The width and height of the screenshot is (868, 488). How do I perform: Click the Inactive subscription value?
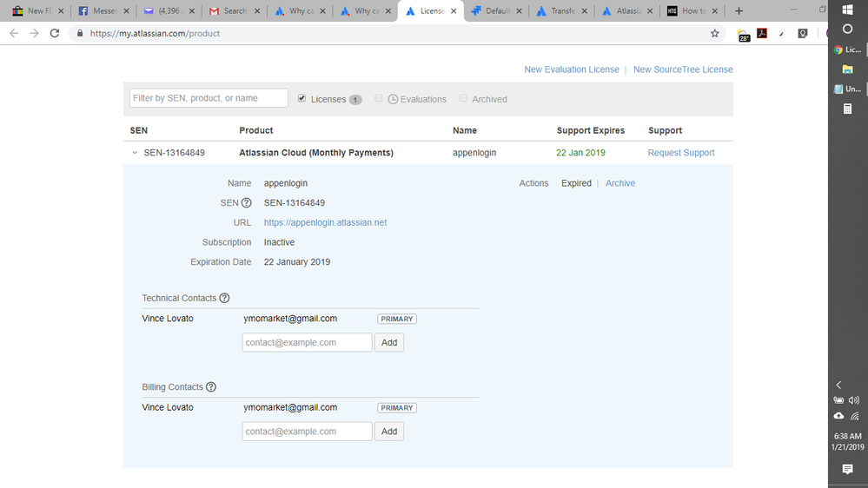(279, 242)
